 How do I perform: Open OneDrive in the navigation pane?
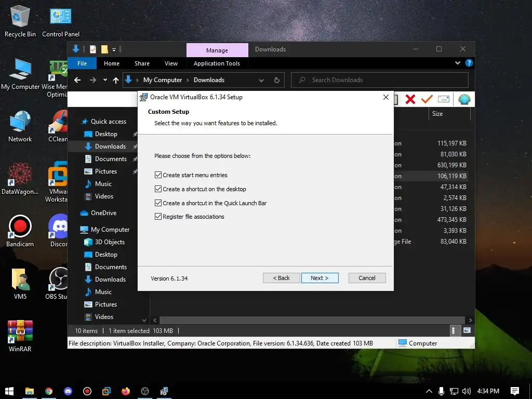click(x=103, y=212)
